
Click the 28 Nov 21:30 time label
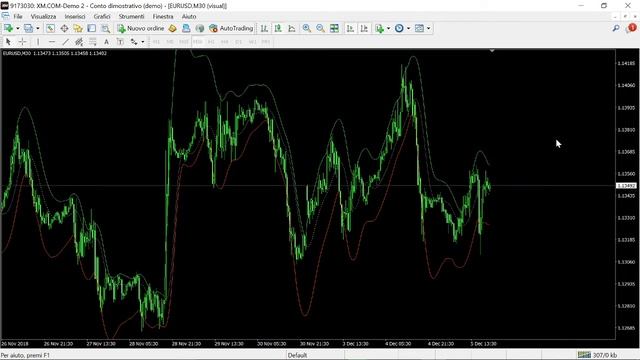pos(186,344)
